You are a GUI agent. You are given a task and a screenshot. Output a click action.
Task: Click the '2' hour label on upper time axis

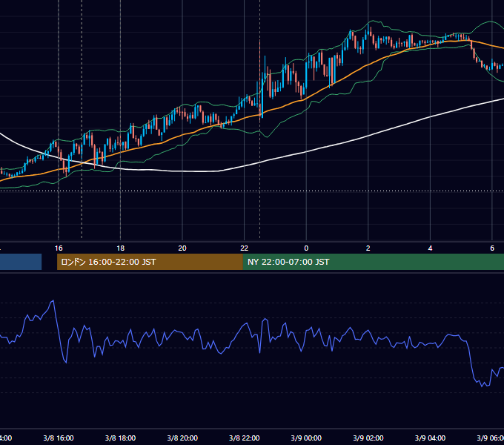coord(368,248)
